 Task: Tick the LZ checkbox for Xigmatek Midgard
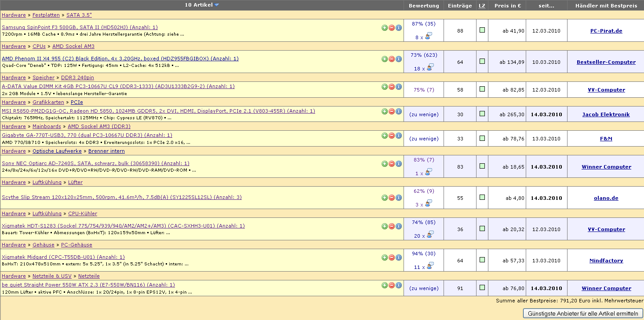tap(482, 260)
